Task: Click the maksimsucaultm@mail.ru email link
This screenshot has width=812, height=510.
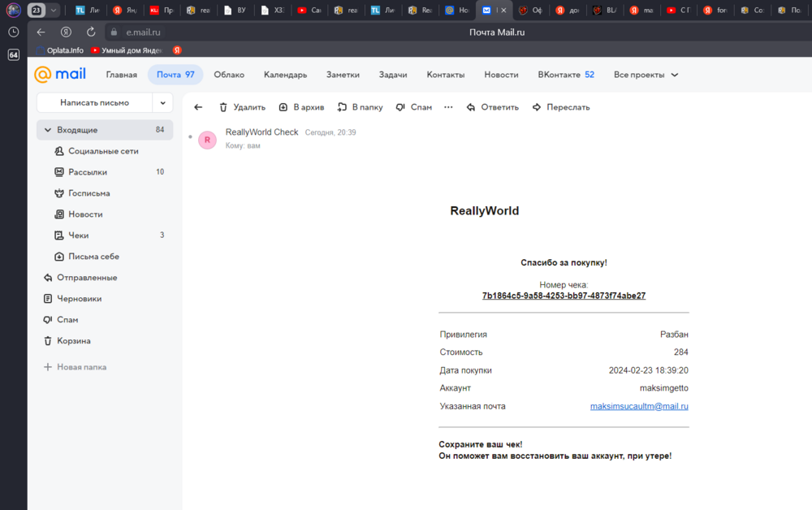Action: (639, 406)
